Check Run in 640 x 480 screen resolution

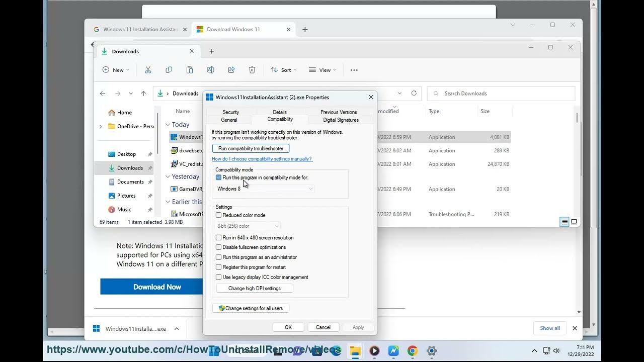pyautogui.click(x=218, y=237)
